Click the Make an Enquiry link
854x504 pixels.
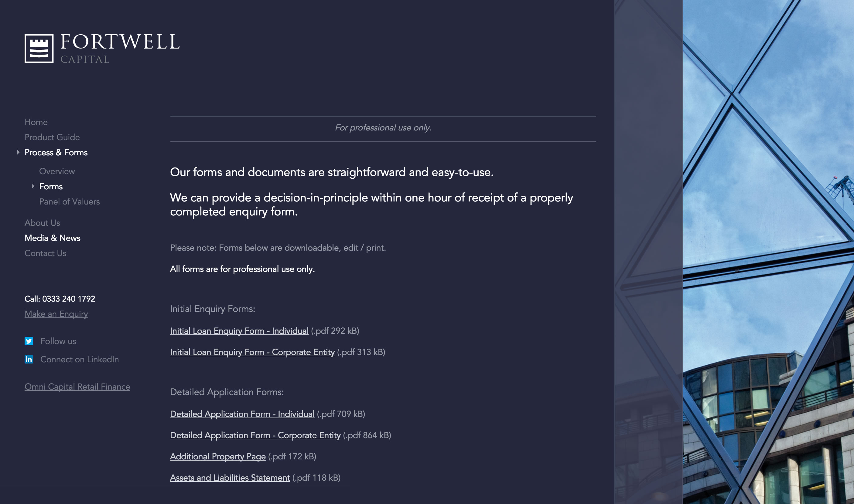coord(56,314)
